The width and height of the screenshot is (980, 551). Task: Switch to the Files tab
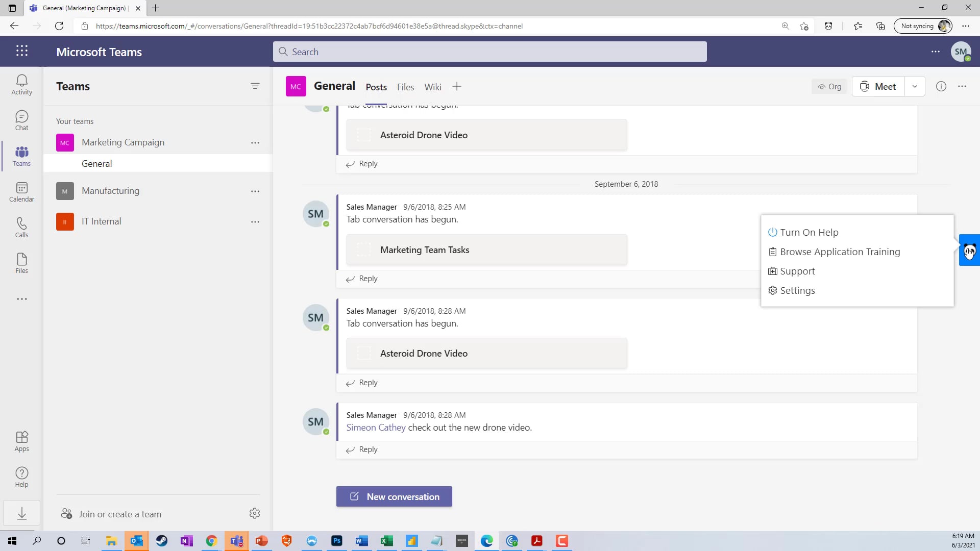pyautogui.click(x=405, y=87)
